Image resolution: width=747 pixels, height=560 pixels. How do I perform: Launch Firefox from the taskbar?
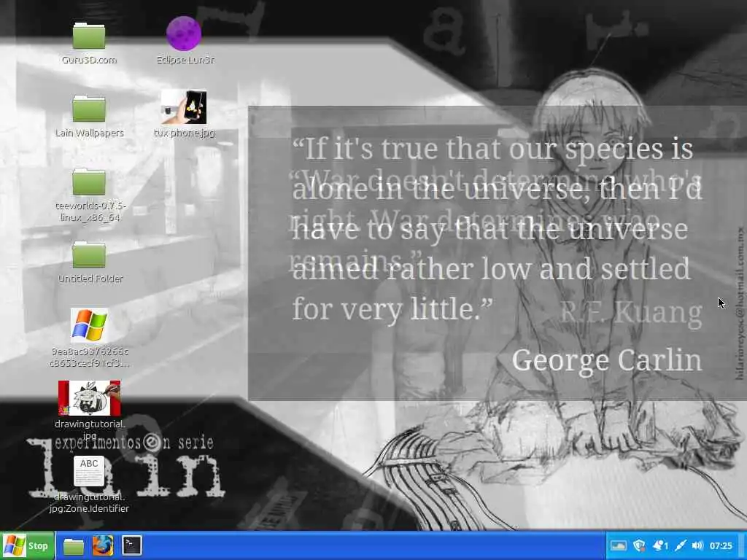click(x=103, y=545)
